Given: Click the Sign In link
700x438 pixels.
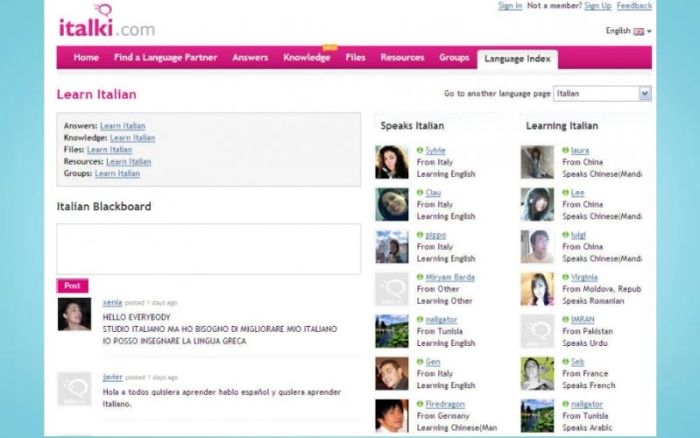Looking at the screenshot, I should pyautogui.click(x=510, y=6).
